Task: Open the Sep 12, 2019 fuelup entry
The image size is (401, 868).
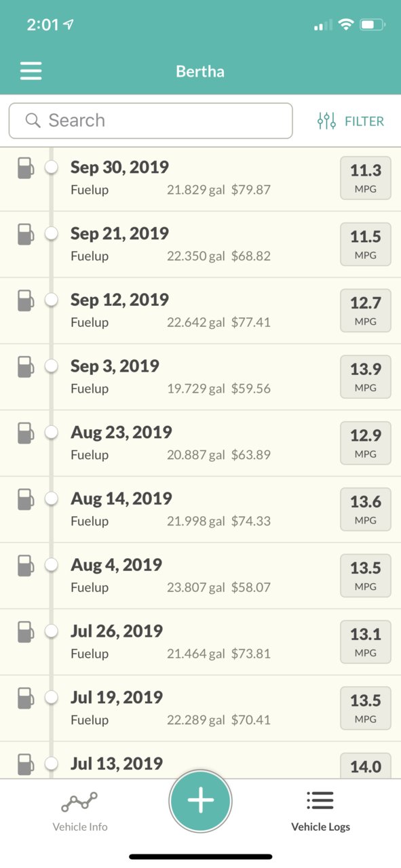Action: (200, 311)
